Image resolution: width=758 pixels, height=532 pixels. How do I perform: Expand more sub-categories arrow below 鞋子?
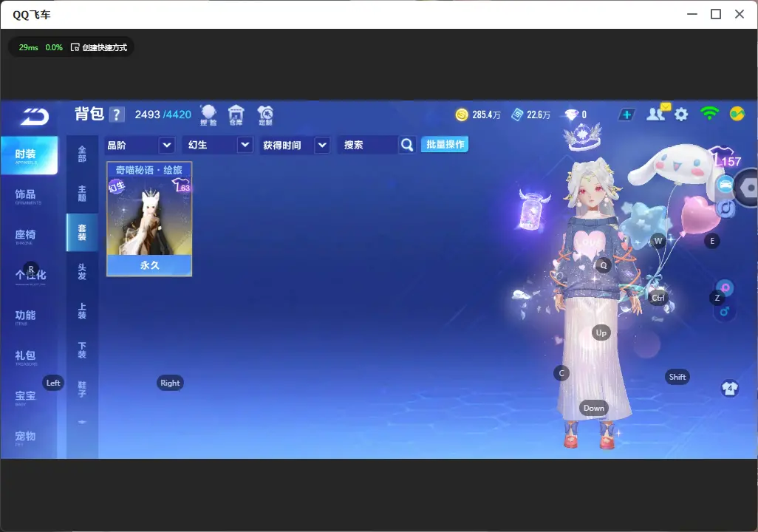tap(82, 422)
